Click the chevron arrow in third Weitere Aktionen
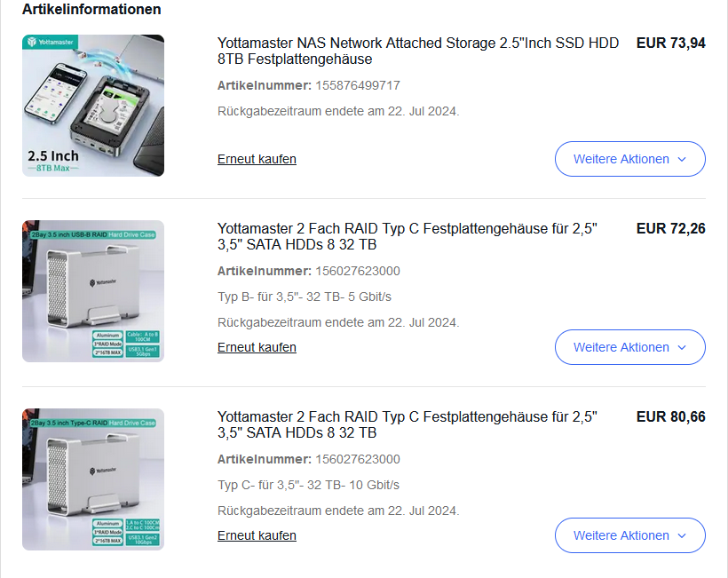Viewport: 728px width, 578px height. pos(682,535)
